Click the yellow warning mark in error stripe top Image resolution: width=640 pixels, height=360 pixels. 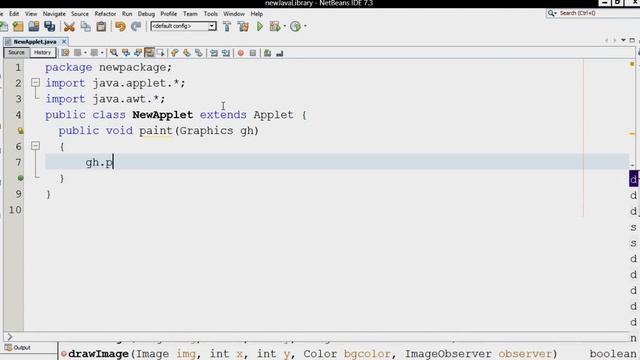pos(632,64)
